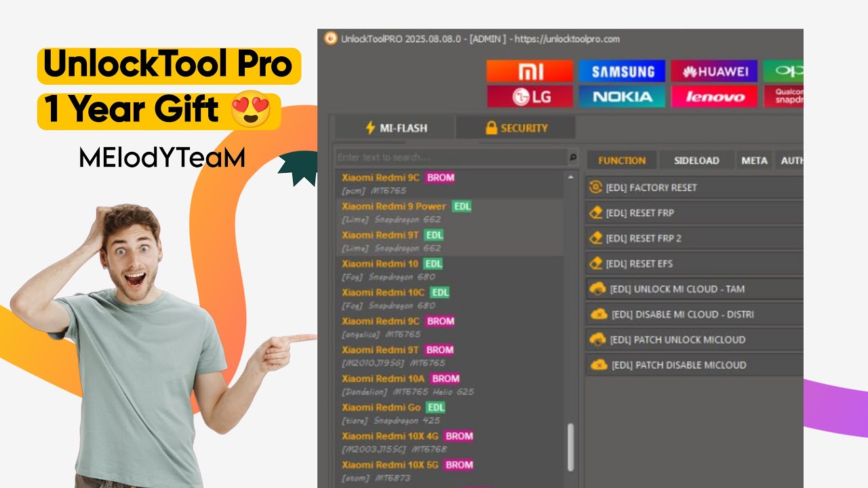
Task: Click cloud icon on PATCH UNLOCK MICLOUD
Action: click(598, 340)
